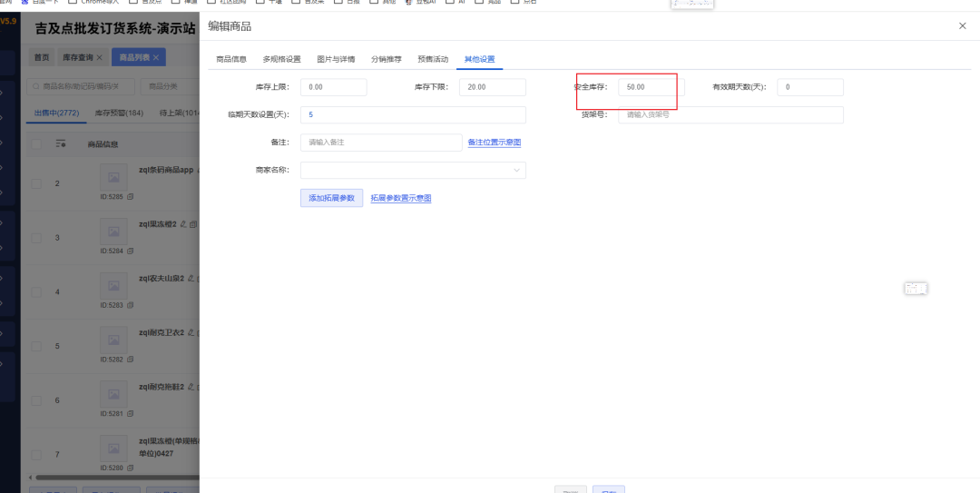Click the 临期天数设置(天) input field
The image size is (980, 493).
point(413,114)
